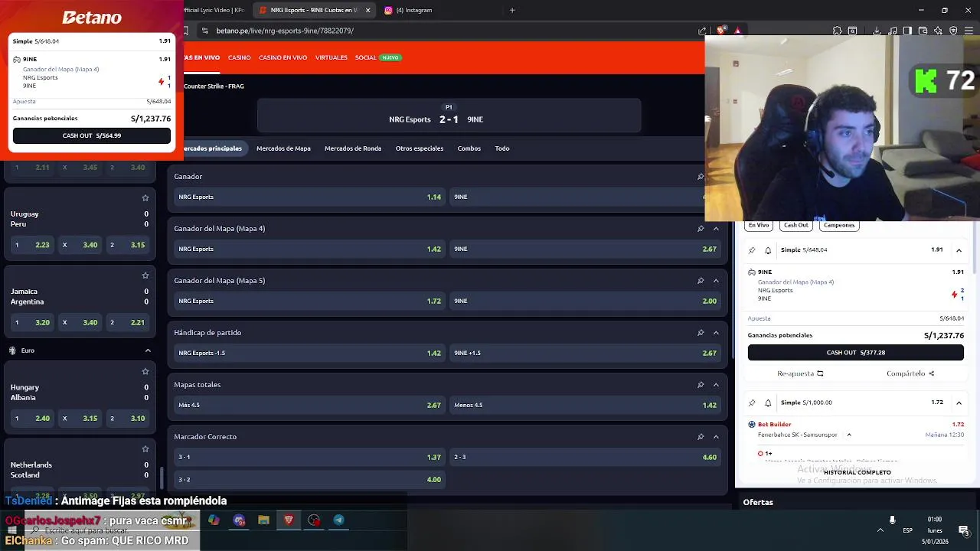Viewport: 980px width, 551px height.
Task: Close the NRG Esports - 9INE tab
Action: (367, 10)
